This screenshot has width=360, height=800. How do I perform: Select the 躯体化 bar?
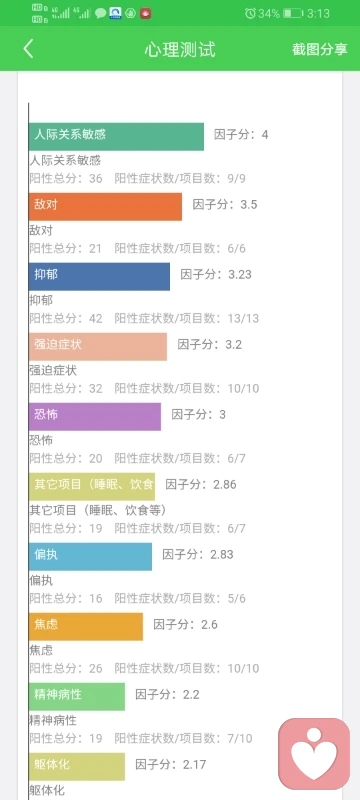77,766
